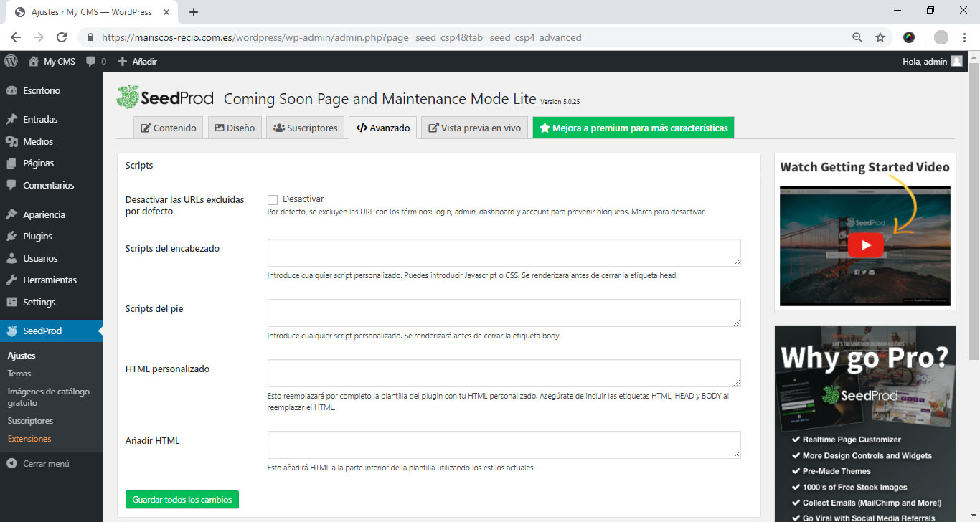980x522 pixels.
Task: Open the comments bubble in admin bar
Action: click(91, 62)
